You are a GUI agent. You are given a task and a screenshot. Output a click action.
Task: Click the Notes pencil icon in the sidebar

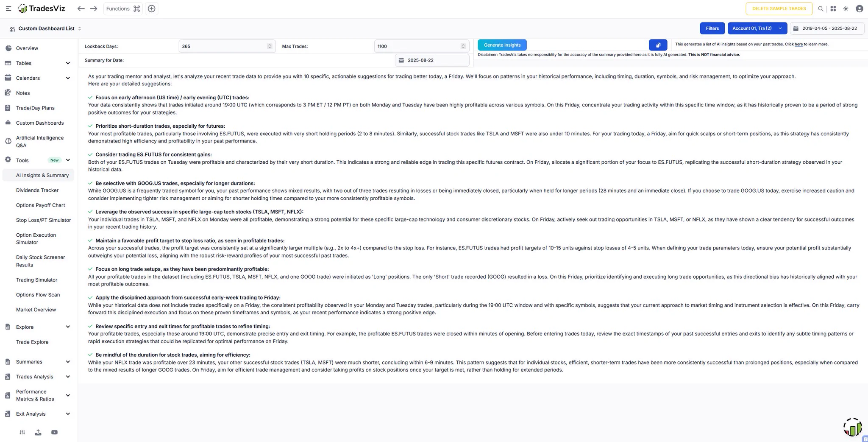(x=8, y=93)
